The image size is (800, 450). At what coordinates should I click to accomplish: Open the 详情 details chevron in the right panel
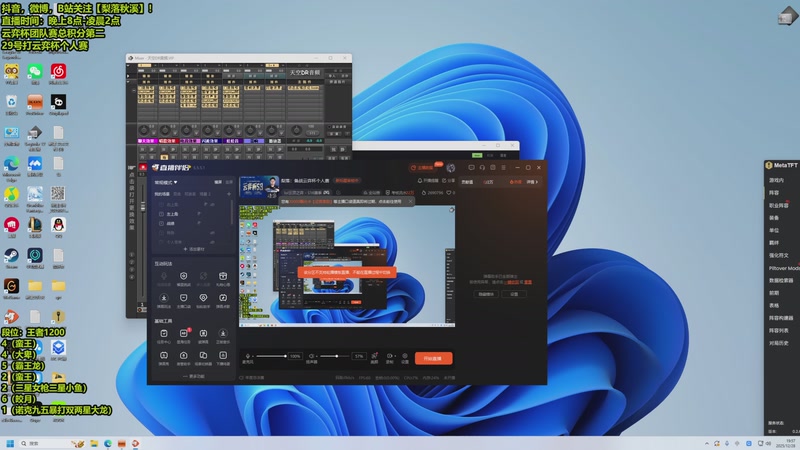[532, 182]
